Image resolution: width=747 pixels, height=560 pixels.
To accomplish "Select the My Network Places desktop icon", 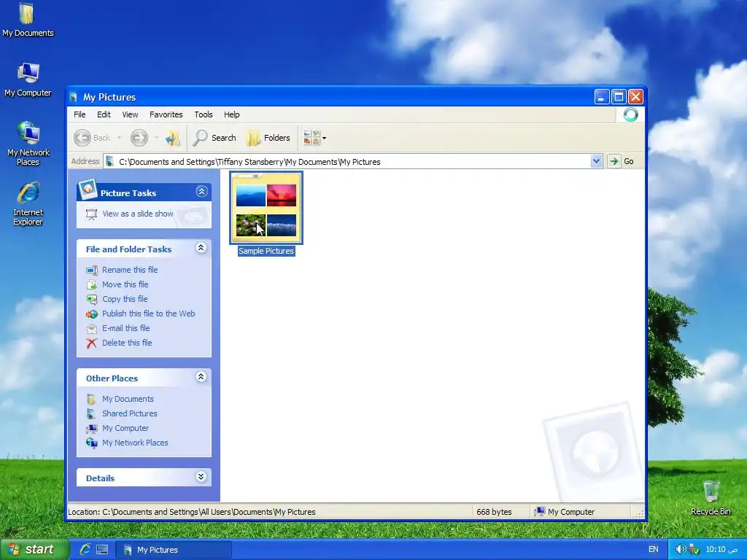I will click(28, 144).
